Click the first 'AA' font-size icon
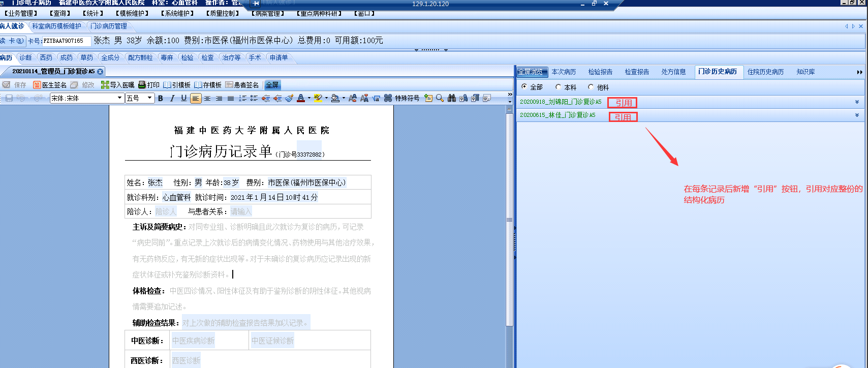Screen dimensions: 868x368 (353, 98)
